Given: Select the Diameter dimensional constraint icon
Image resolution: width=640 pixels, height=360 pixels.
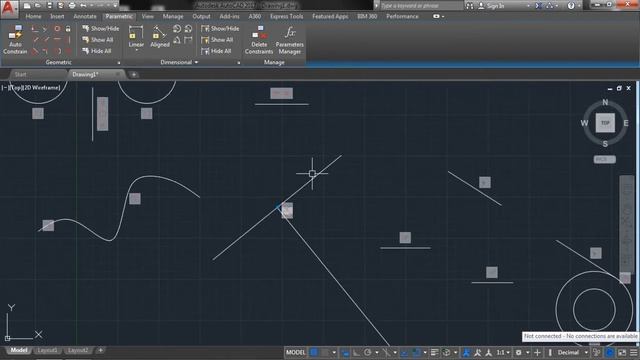Looking at the screenshot, I should coord(188,29).
